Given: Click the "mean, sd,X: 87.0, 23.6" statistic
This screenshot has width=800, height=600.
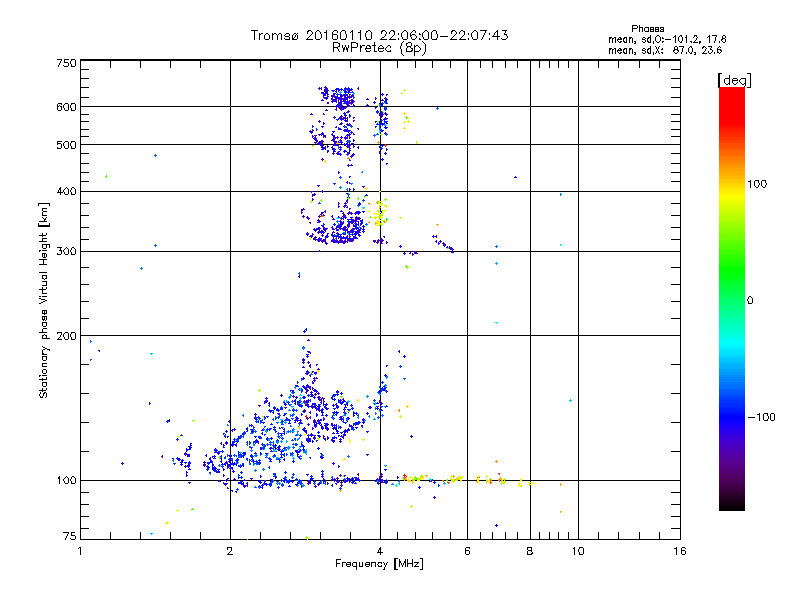Looking at the screenshot, I should pyautogui.click(x=665, y=50).
